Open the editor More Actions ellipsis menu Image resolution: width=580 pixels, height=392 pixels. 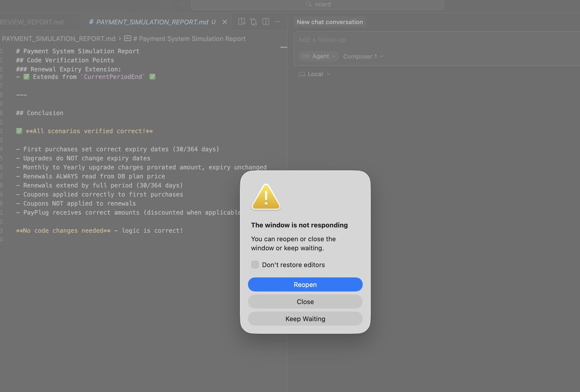click(x=277, y=22)
